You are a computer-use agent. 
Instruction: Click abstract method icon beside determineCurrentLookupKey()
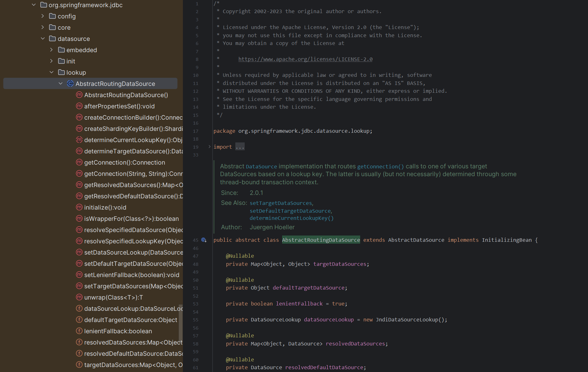tap(79, 140)
